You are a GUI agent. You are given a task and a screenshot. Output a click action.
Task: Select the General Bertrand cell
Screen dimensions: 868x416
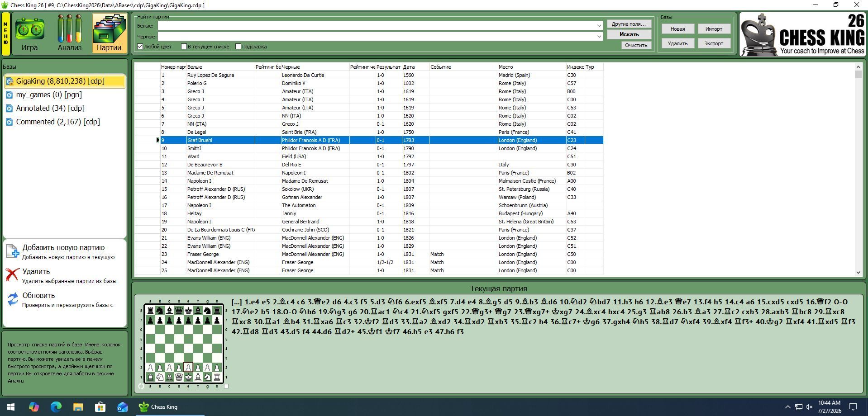pos(315,222)
